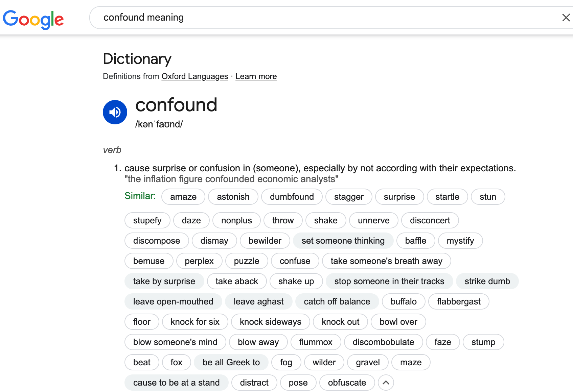Image resolution: width=573 pixels, height=392 pixels.
Task: Go to the Google logo homepage
Action: pos(33,19)
